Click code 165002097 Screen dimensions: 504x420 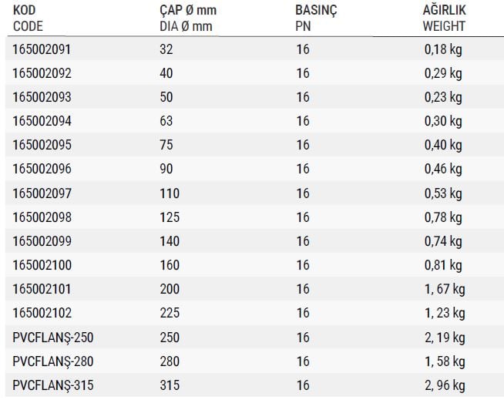[x=42, y=193]
